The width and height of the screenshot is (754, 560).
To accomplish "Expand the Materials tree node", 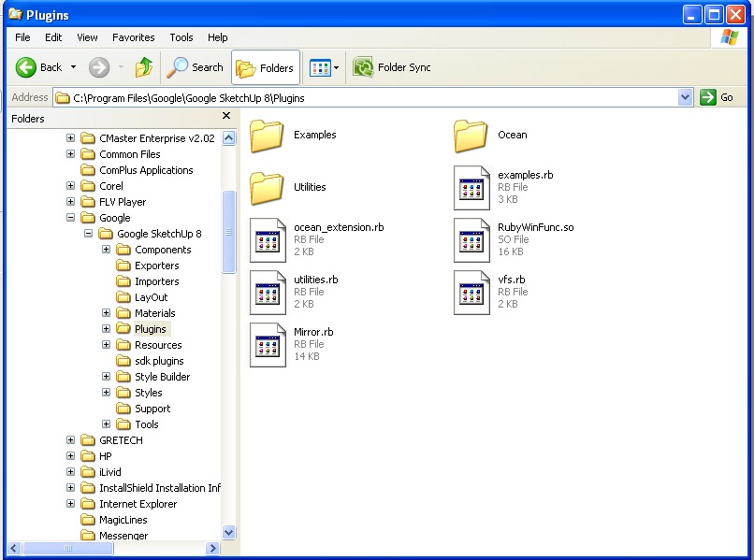I will point(107,312).
